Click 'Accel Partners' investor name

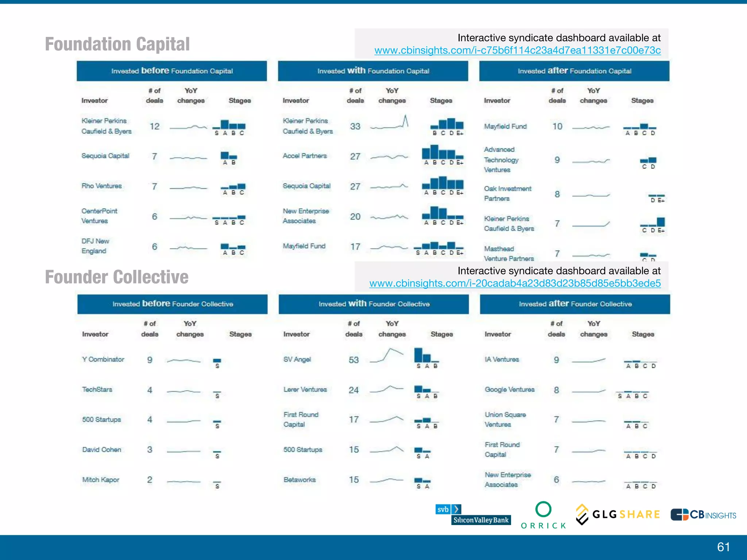point(305,156)
